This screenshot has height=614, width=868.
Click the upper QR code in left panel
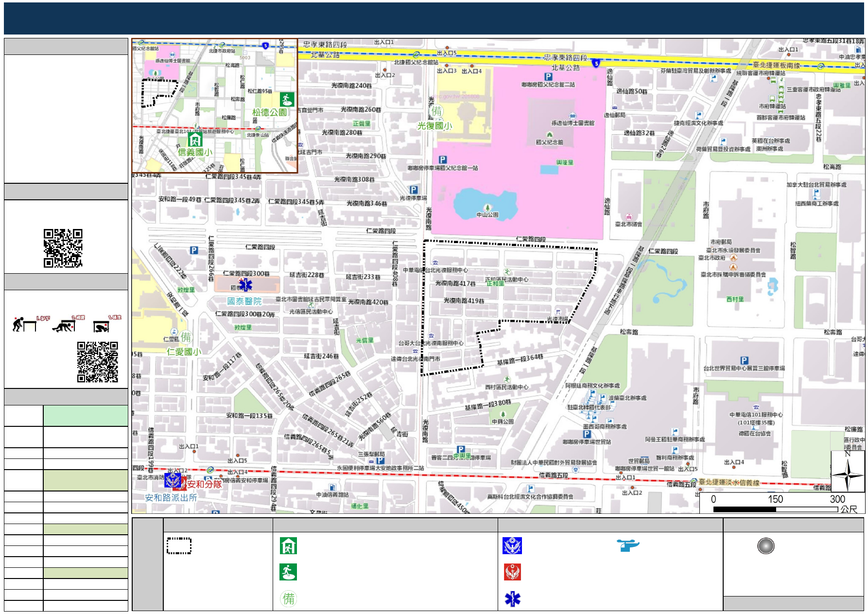pos(63,248)
